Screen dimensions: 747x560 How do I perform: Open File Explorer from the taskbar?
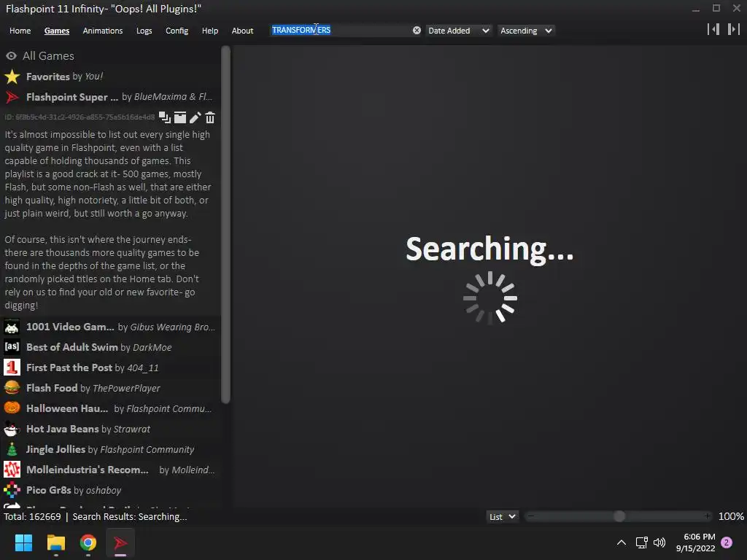tap(55, 542)
